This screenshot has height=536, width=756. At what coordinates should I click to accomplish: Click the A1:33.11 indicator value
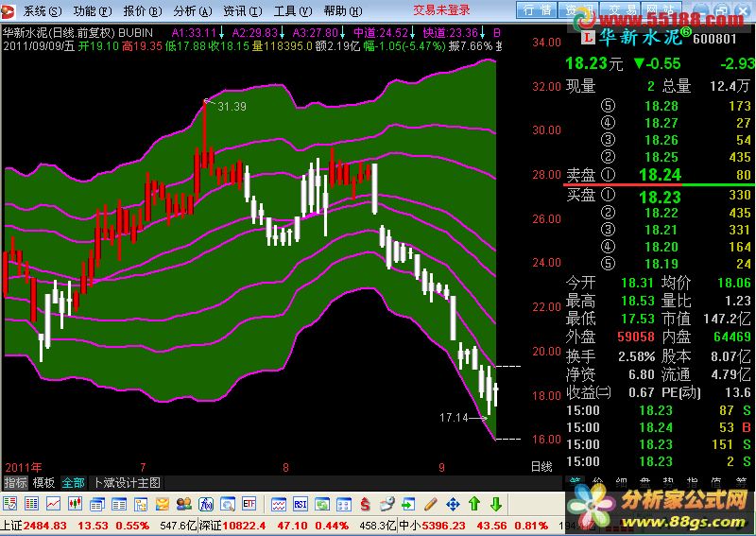[x=194, y=33]
